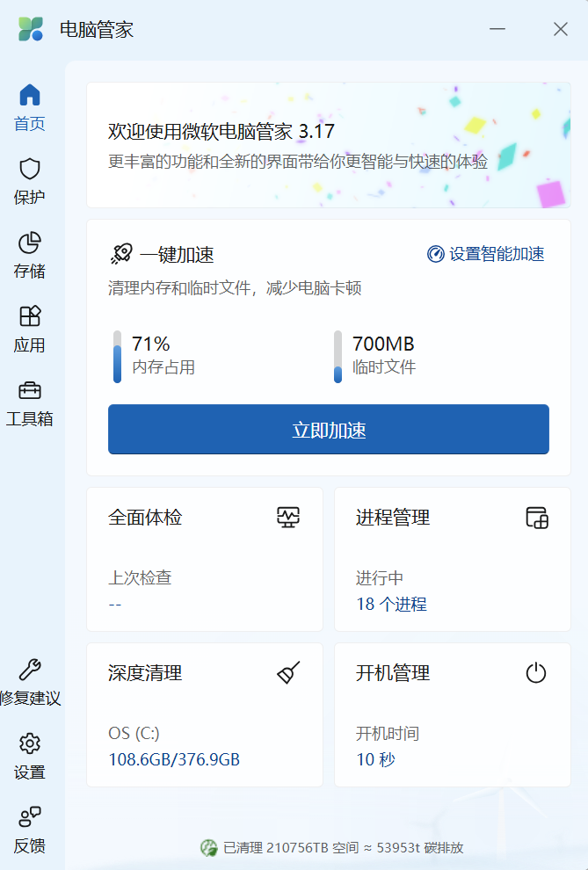Click the 71% memory usage value
Screen dimensions: 588x870
click(151, 344)
